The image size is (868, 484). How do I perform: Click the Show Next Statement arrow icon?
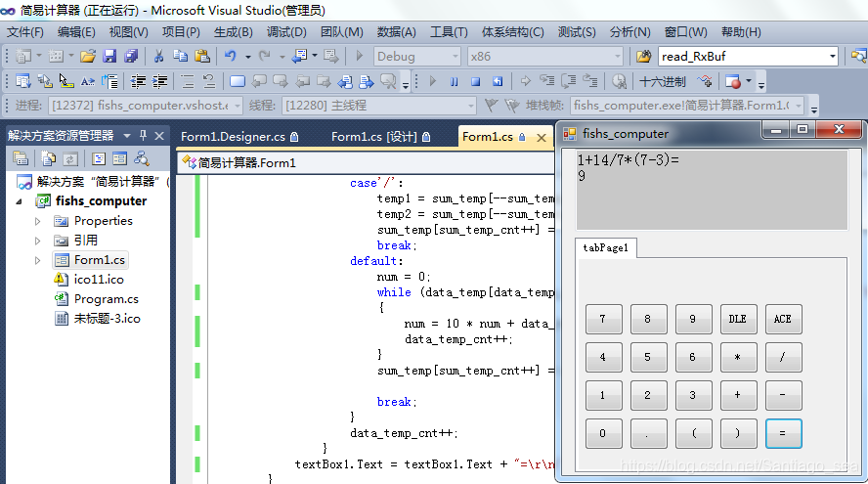[x=525, y=82]
